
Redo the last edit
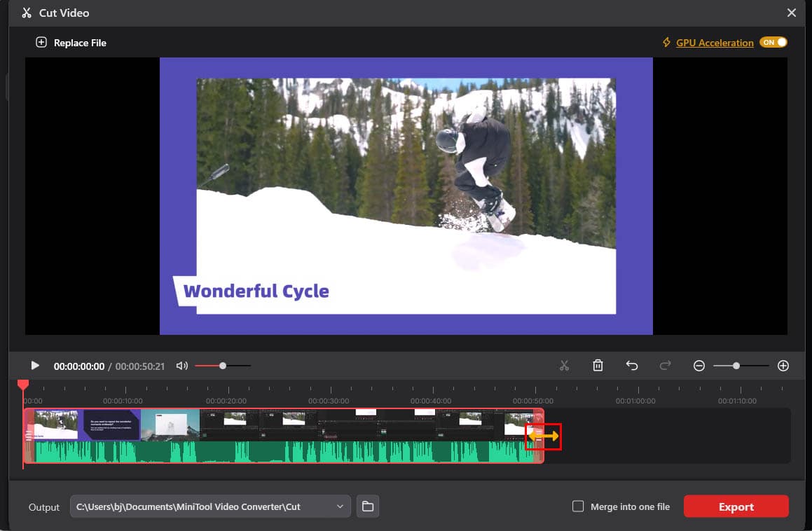666,366
